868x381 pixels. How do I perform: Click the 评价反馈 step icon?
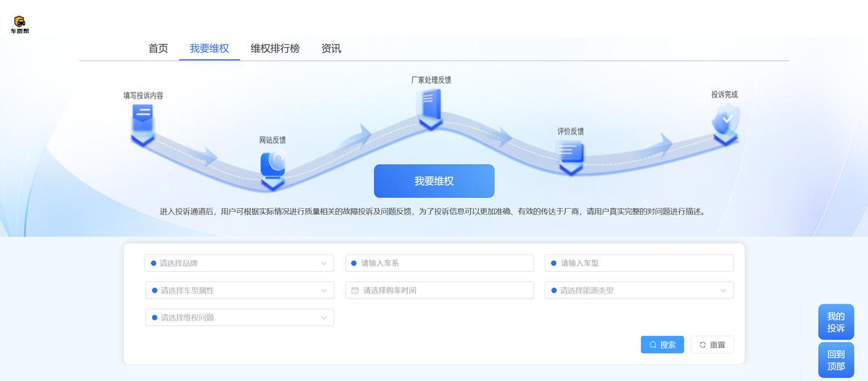click(x=571, y=158)
